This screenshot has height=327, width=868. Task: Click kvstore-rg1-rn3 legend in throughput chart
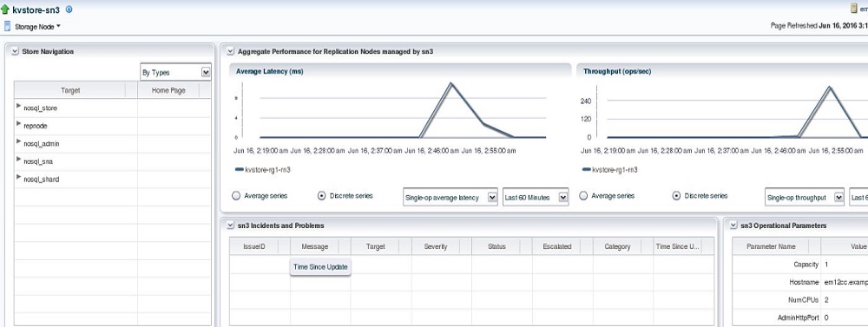tap(609, 170)
